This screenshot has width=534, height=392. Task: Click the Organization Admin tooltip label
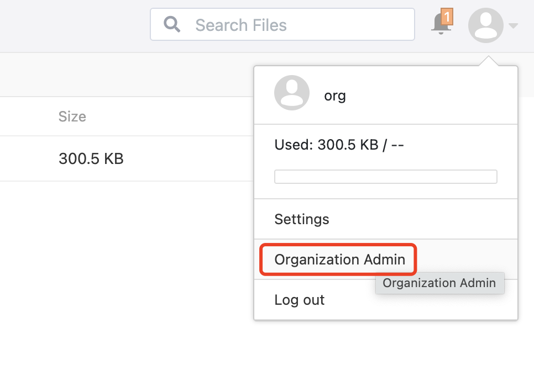[439, 283]
